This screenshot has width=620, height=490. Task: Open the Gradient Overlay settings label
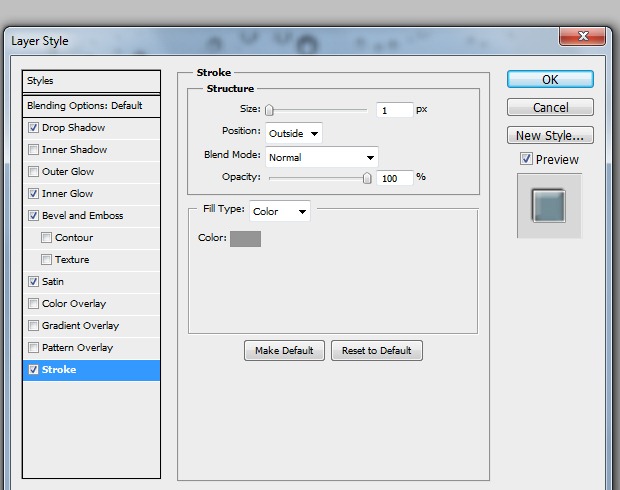click(x=81, y=325)
